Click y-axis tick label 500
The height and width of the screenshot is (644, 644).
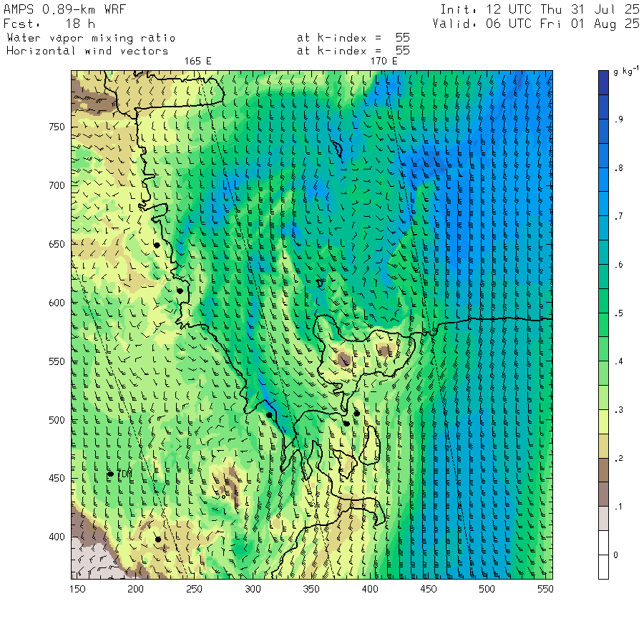point(57,420)
